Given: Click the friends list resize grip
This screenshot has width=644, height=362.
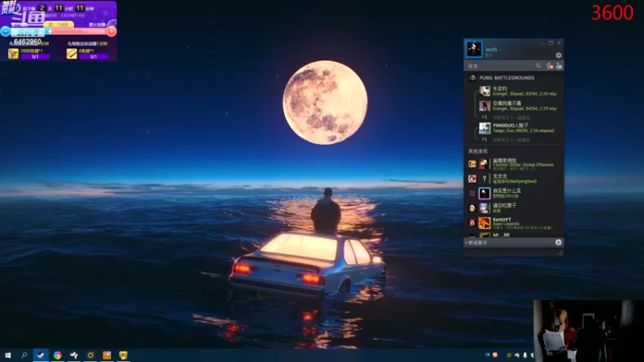Looking at the screenshot, I should pyautogui.click(x=559, y=253).
